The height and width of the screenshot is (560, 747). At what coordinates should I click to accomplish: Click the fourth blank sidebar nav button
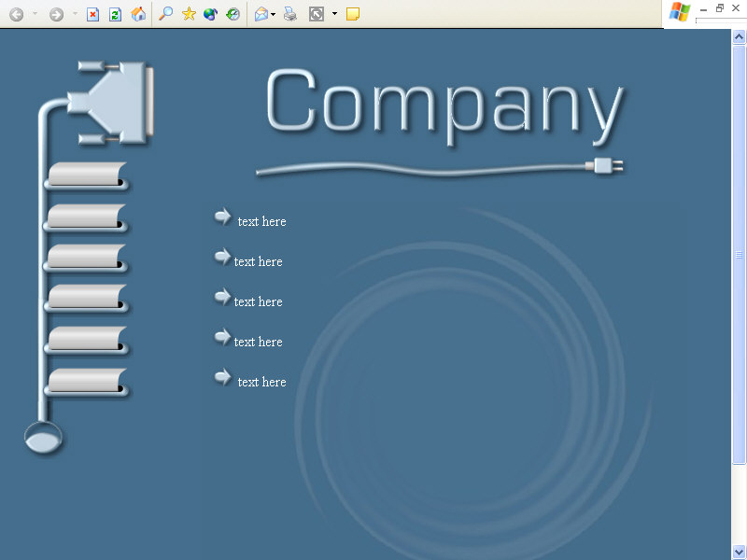(x=87, y=298)
